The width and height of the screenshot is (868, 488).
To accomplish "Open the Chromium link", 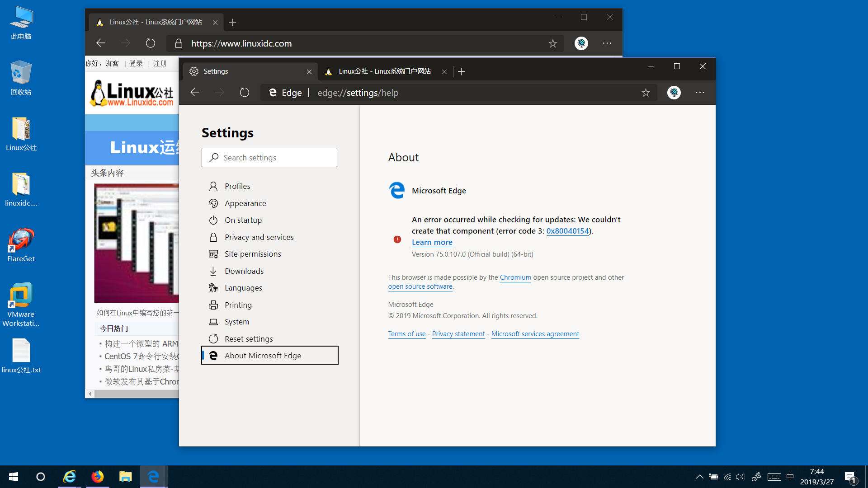I will [515, 277].
